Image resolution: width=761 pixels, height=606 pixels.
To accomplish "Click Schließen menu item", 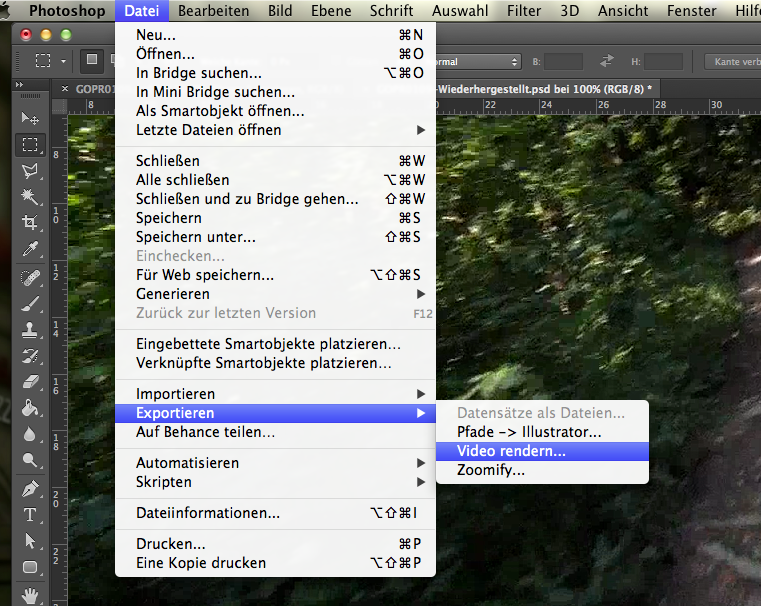I will [x=275, y=161].
